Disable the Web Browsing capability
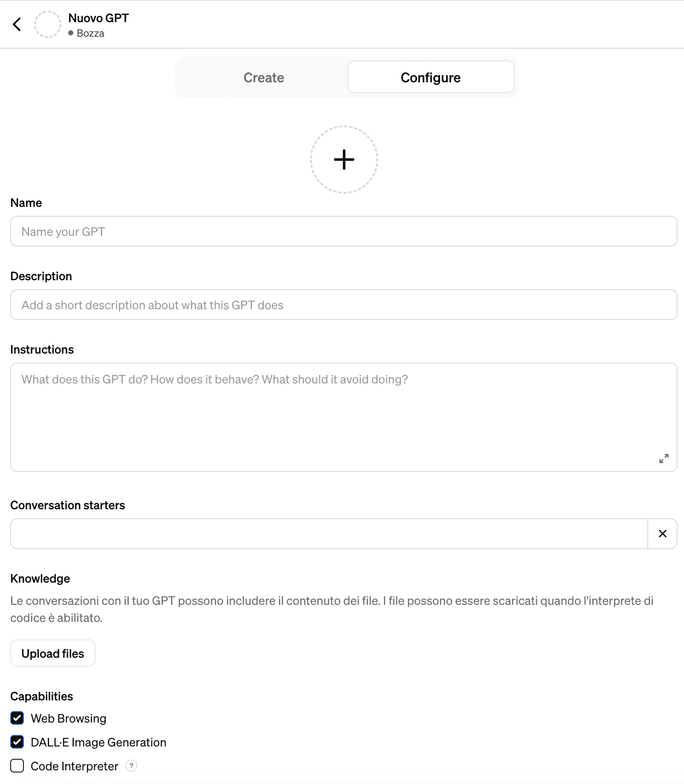This screenshot has height=784, width=684. pos(17,718)
